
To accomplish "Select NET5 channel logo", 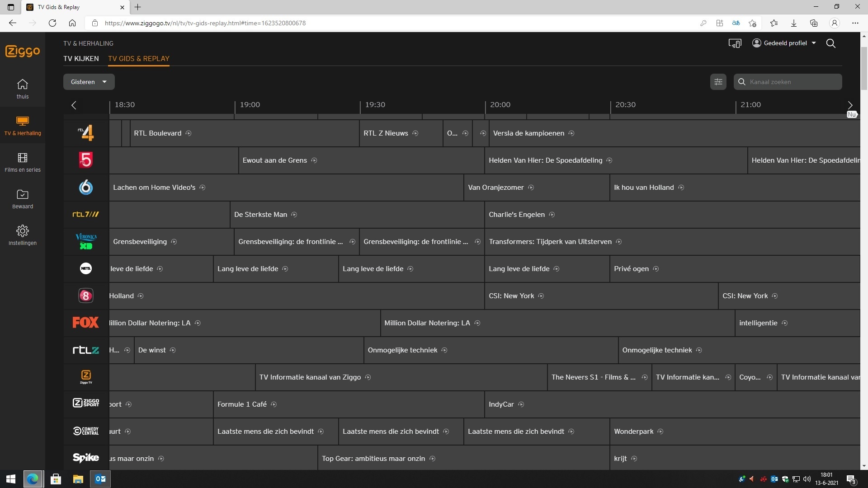I will 86,269.
